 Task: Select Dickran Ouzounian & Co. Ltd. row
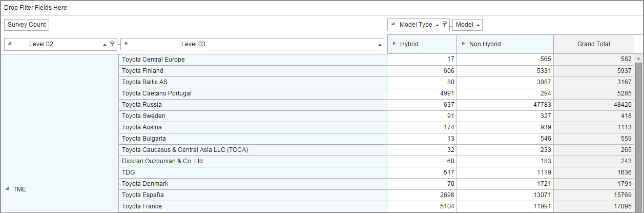click(253, 161)
